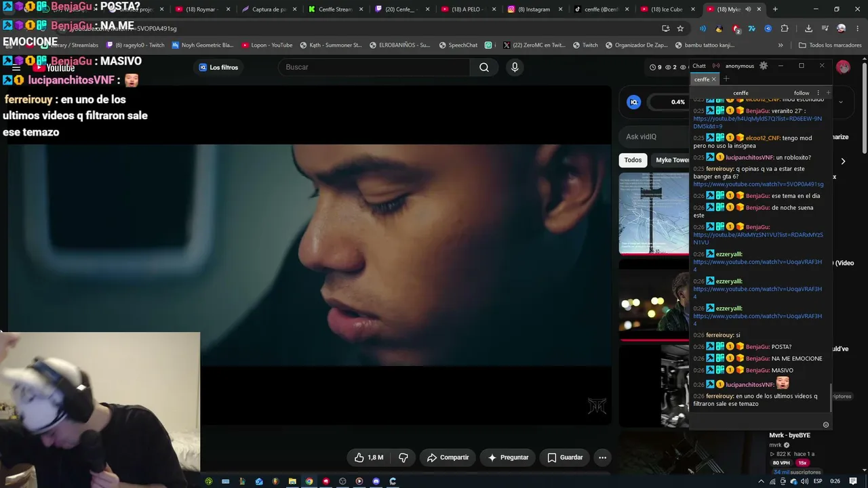Image resolution: width=868 pixels, height=488 pixels.
Task: Open the Chrome three-dot menu
Action: click(857, 28)
